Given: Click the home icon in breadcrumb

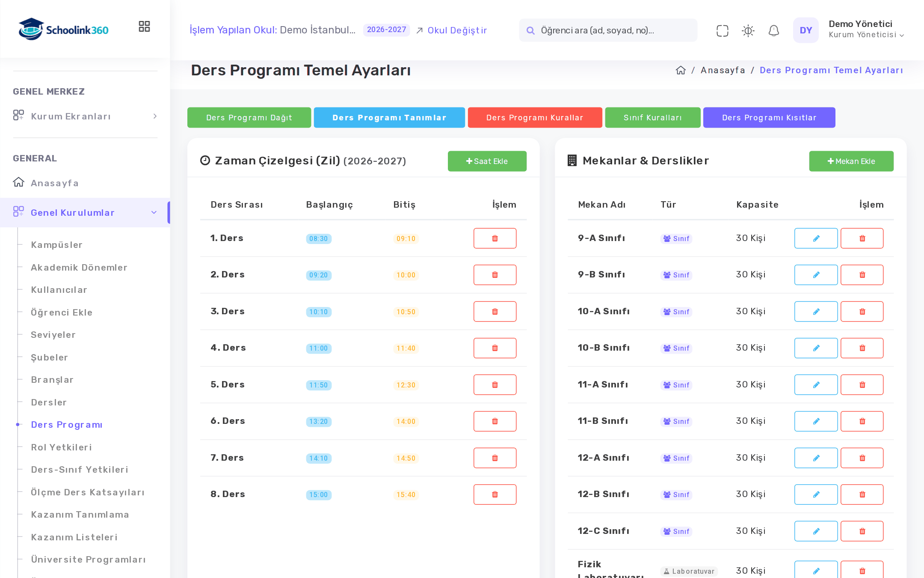Looking at the screenshot, I should [681, 70].
